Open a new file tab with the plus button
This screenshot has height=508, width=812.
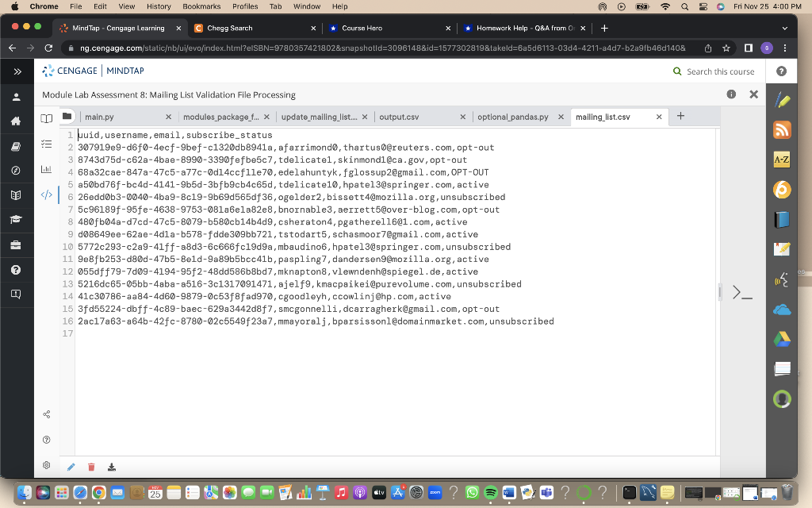(x=680, y=116)
